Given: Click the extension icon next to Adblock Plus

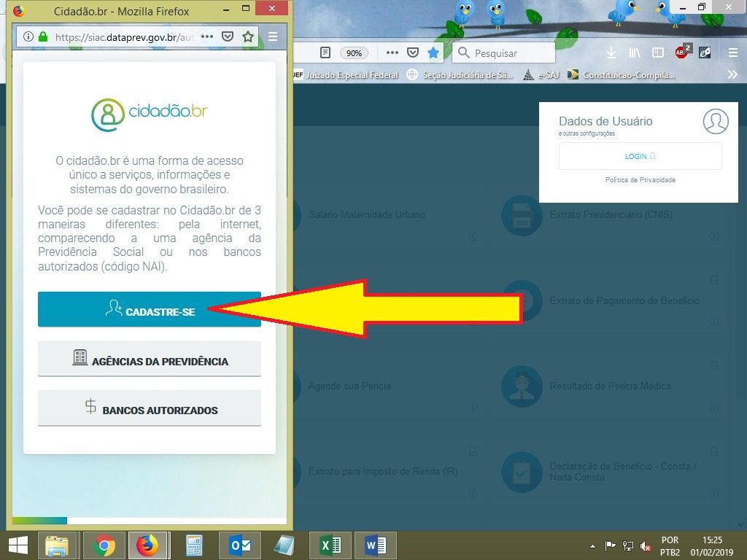Looking at the screenshot, I should pyautogui.click(x=705, y=52).
